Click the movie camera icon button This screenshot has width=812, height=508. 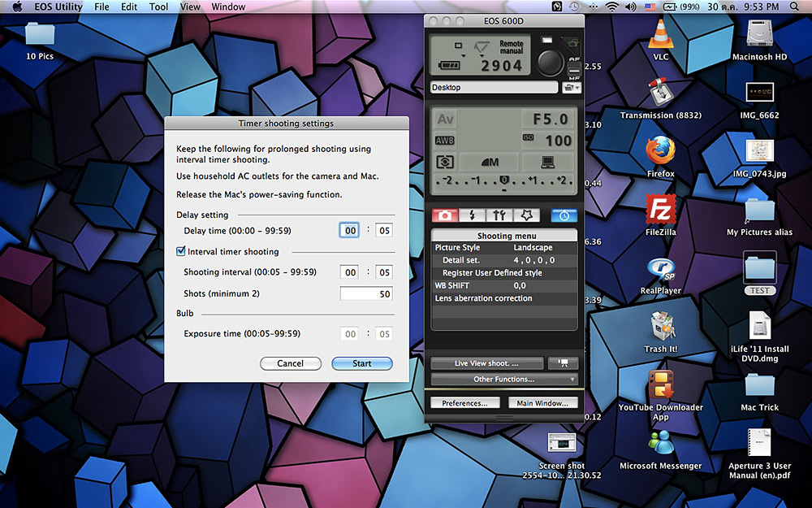tap(563, 363)
